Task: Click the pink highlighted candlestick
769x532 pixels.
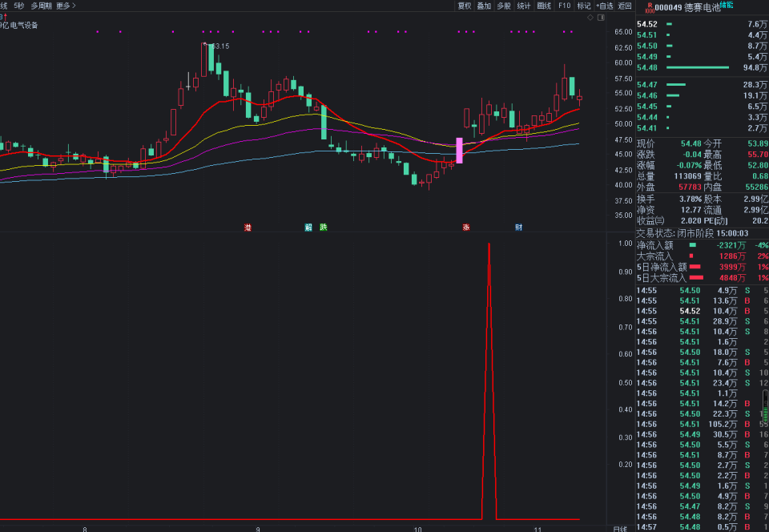Action: [x=460, y=151]
